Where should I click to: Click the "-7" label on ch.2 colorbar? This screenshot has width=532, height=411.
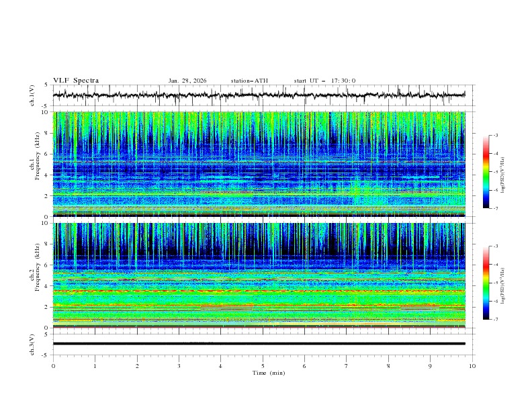pyautogui.click(x=495, y=320)
